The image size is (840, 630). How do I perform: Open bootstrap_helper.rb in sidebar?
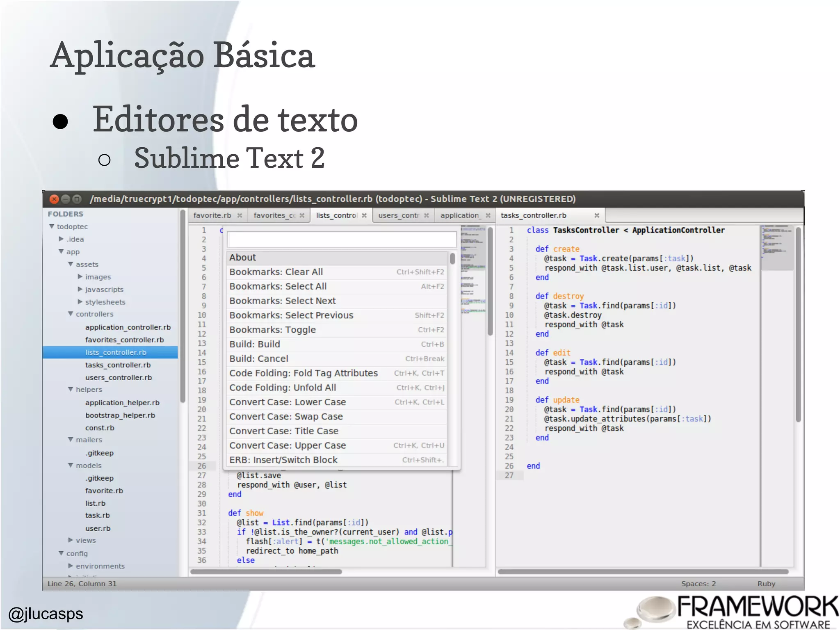click(x=120, y=415)
